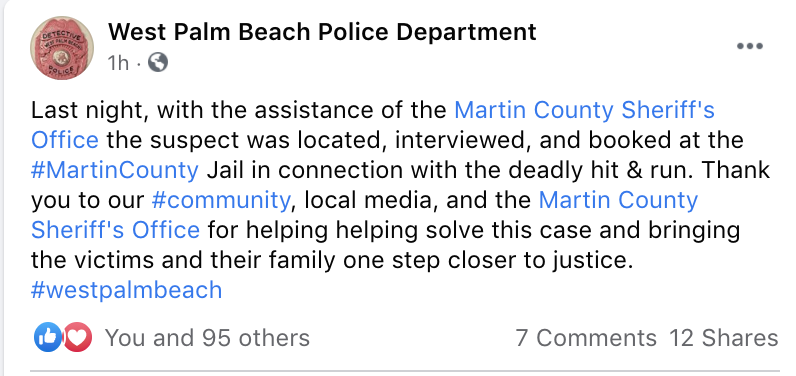796x376 pixels.
Task: Open the 1h post timestamp
Action: click(x=118, y=63)
